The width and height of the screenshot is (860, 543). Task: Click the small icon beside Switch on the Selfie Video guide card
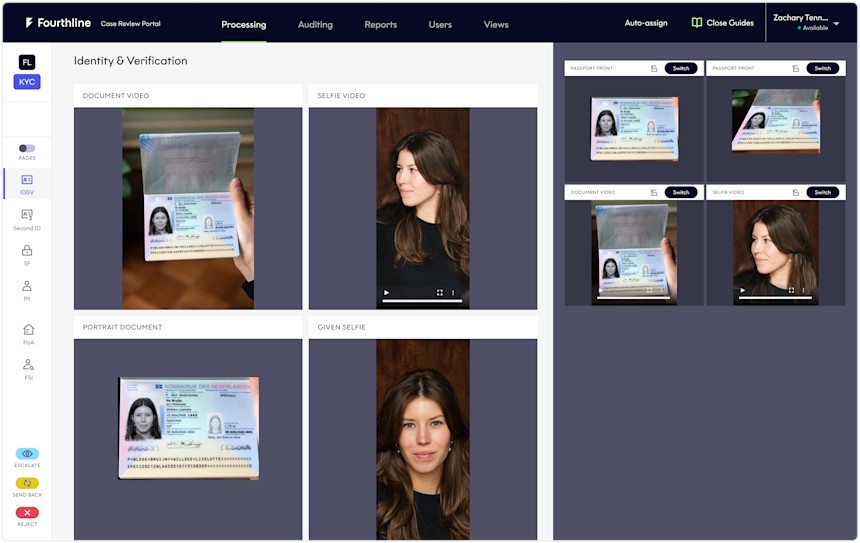click(795, 193)
